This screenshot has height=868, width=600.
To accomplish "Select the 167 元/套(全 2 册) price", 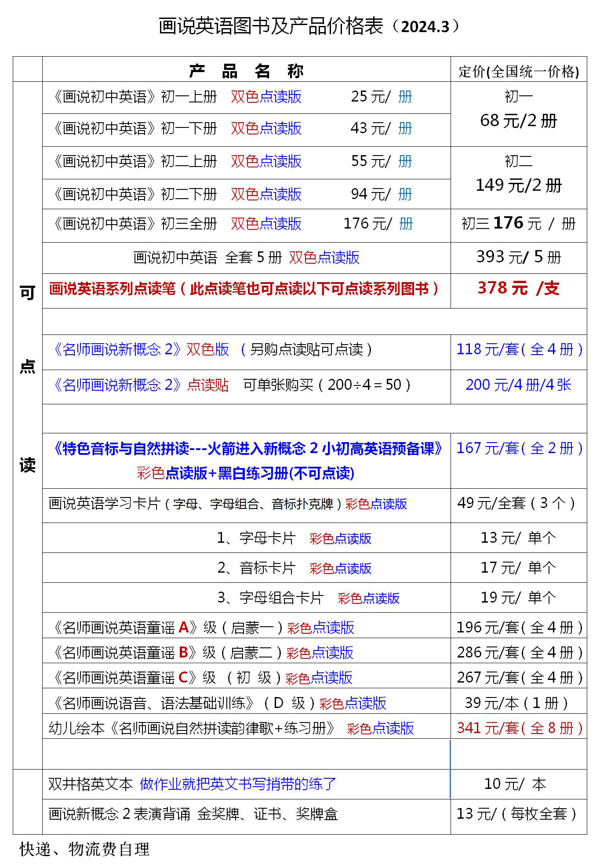I will point(520,448).
